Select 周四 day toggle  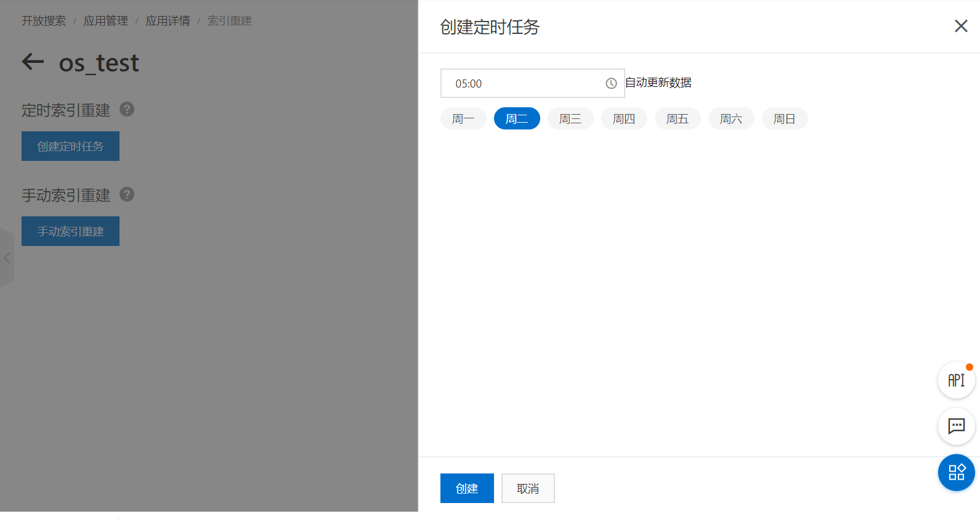pyautogui.click(x=624, y=118)
